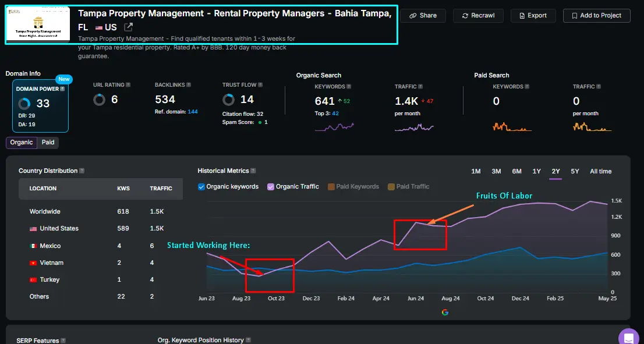Viewport: 644px width, 344px height.
Task: Click the Domain Power donut gauge
Action: pyautogui.click(x=24, y=104)
